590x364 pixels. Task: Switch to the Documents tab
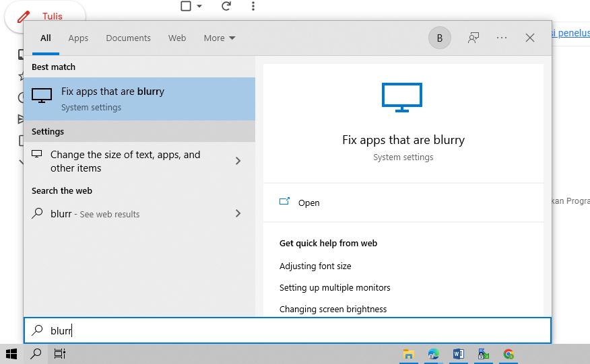(x=129, y=38)
